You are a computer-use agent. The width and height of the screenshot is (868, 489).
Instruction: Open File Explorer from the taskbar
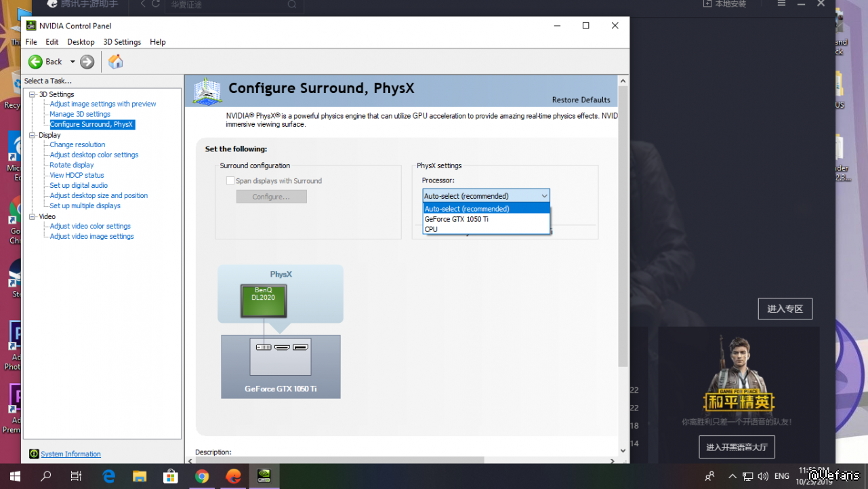point(140,476)
